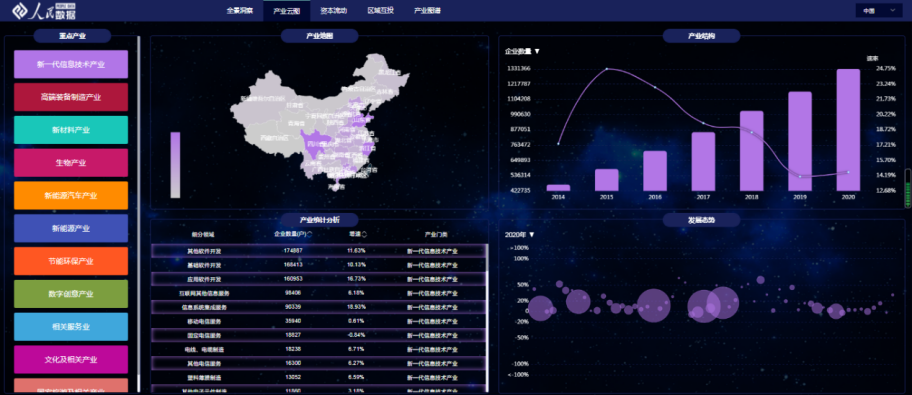This screenshot has width=912, height=395.
Task: Click the 2020 bar in 产业结构 chart
Action: point(848,130)
